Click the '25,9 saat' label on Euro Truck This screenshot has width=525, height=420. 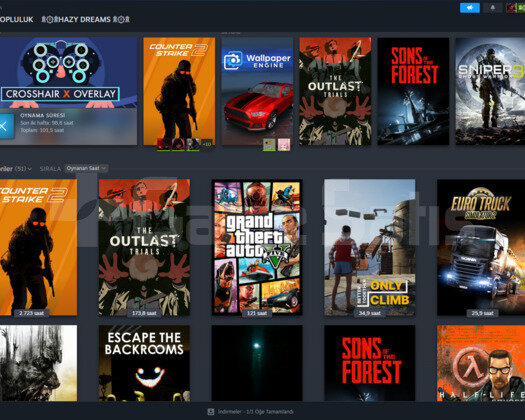(482, 313)
